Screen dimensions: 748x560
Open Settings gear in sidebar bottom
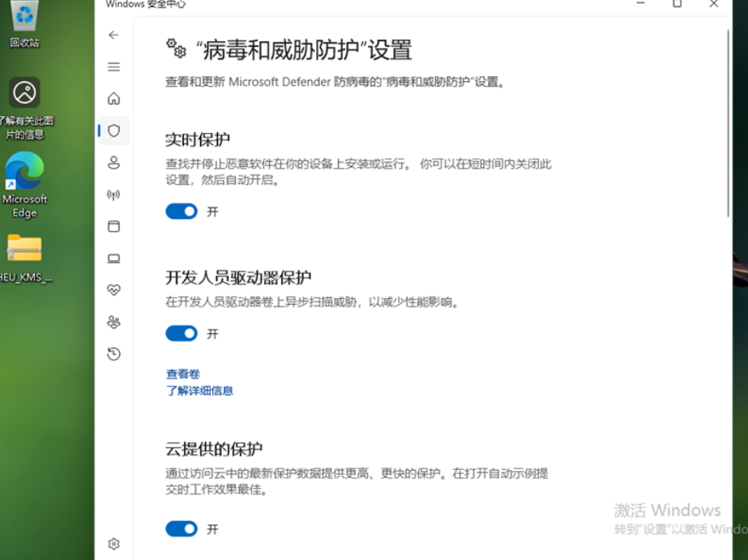(x=113, y=544)
